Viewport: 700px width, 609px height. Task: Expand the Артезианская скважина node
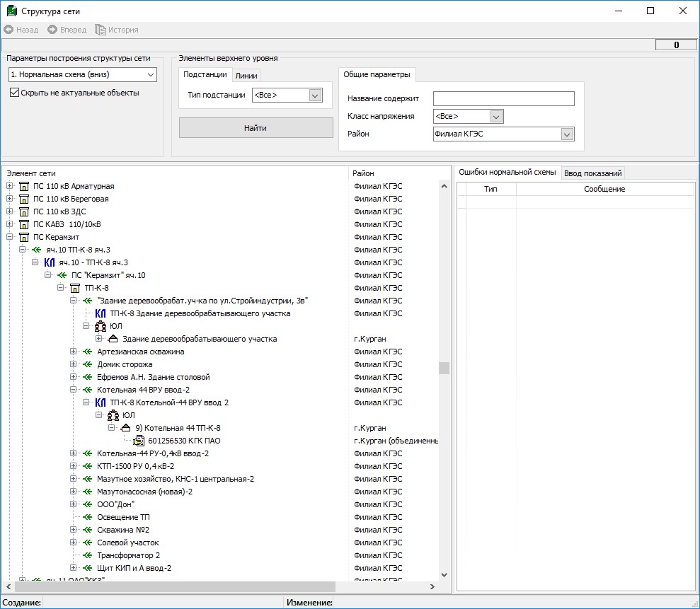(73, 352)
